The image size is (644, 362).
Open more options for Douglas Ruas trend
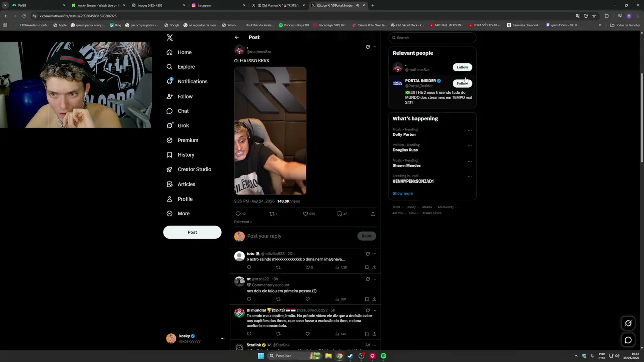(x=470, y=146)
